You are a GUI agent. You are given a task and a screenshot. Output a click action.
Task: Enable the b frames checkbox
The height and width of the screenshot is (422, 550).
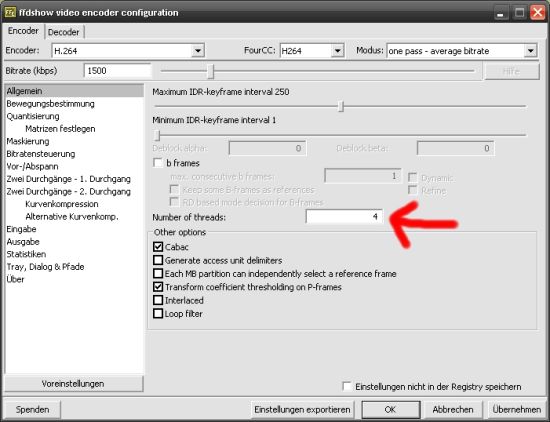pos(158,163)
